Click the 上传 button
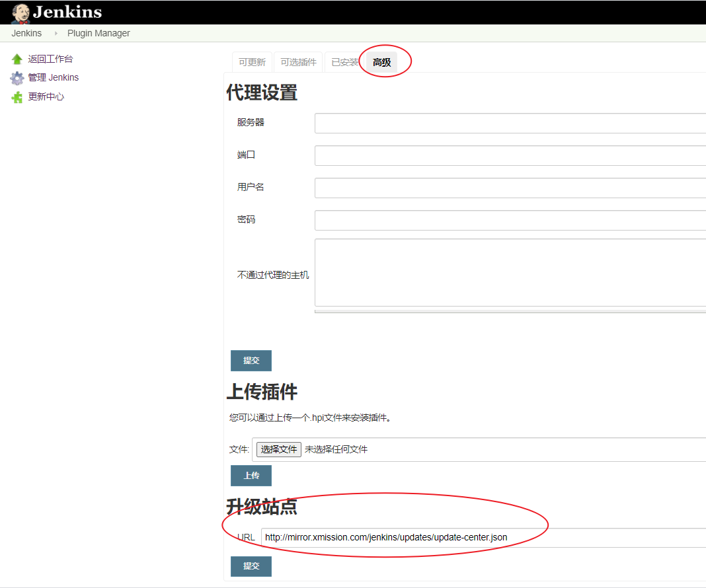The image size is (706, 588). click(251, 476)
